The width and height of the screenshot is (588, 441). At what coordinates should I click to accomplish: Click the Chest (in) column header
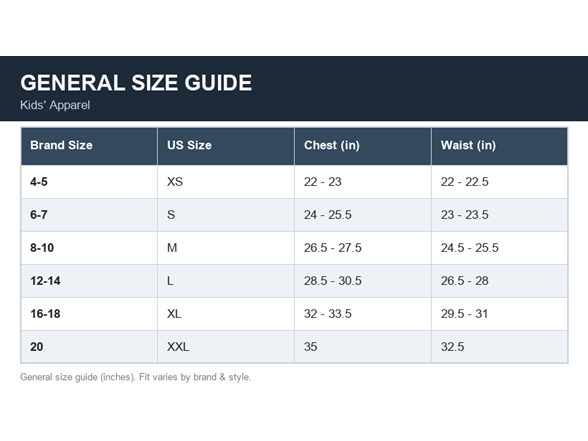363,146
